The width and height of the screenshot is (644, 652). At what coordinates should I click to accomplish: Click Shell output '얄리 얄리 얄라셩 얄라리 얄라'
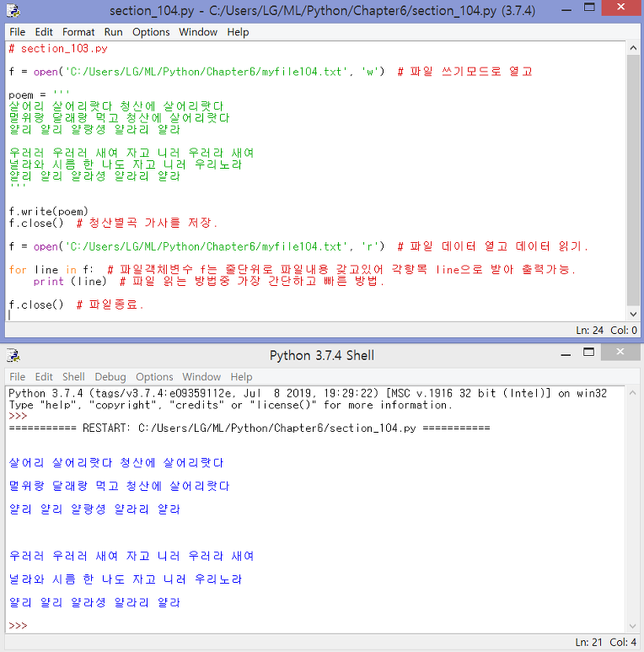click(x=94, y=602)
